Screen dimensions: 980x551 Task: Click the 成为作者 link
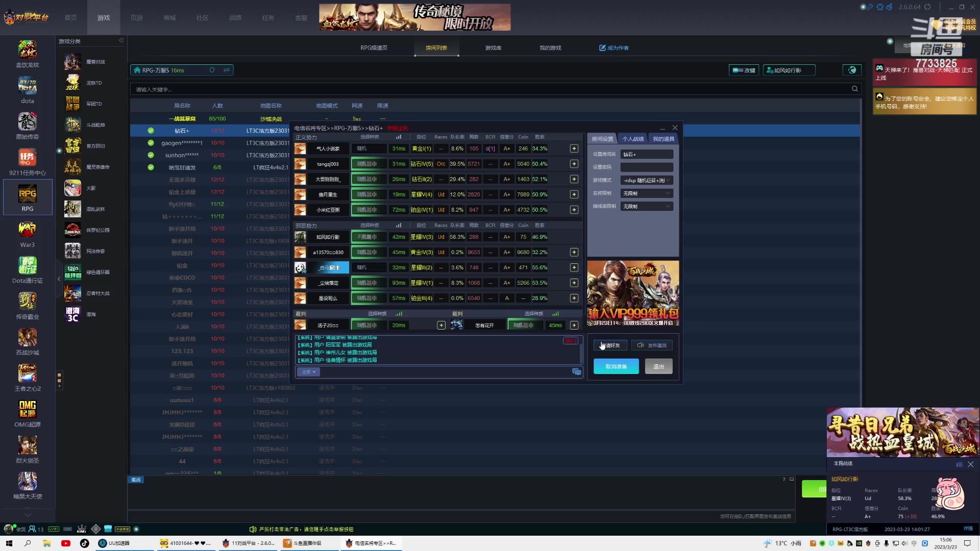tap(614, 48)
